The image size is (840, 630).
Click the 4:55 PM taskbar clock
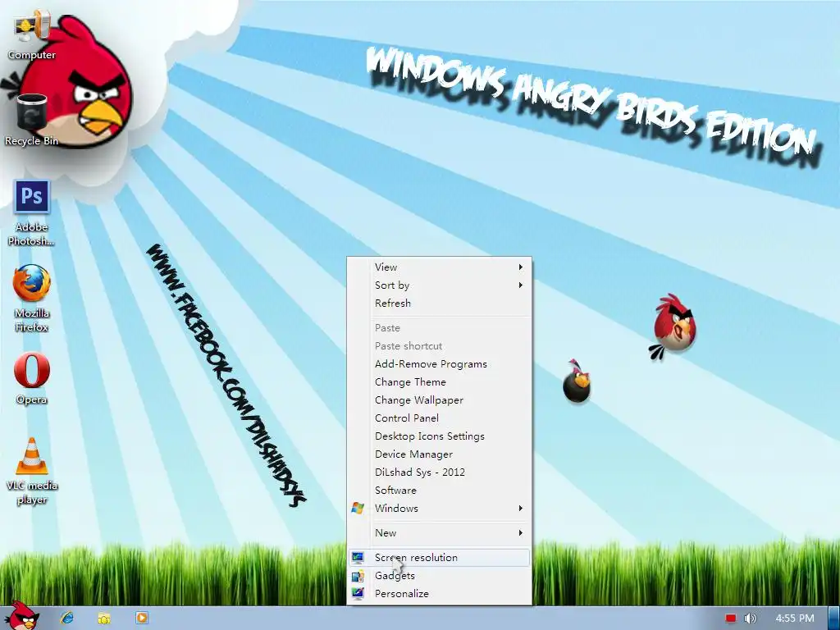[x=794, y=619]
